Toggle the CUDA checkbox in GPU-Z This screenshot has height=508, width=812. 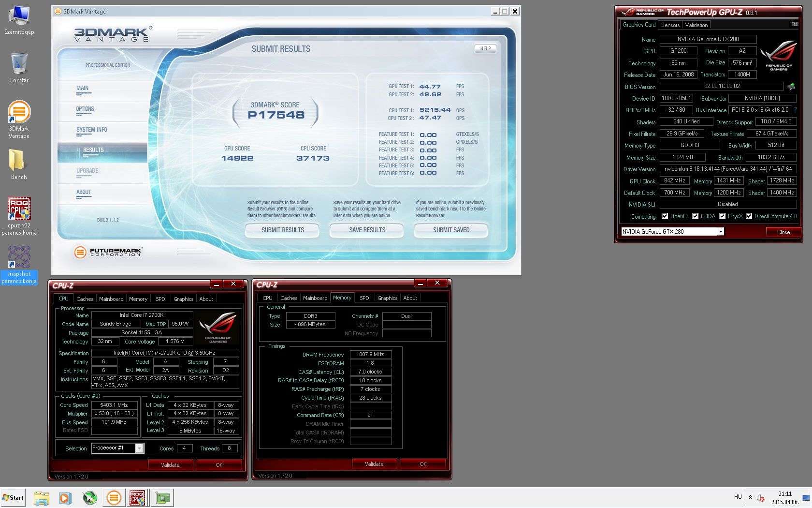(696, 216)
